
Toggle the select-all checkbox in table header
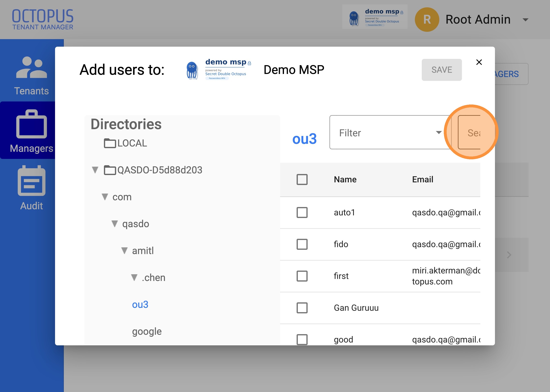coord(302,179)
